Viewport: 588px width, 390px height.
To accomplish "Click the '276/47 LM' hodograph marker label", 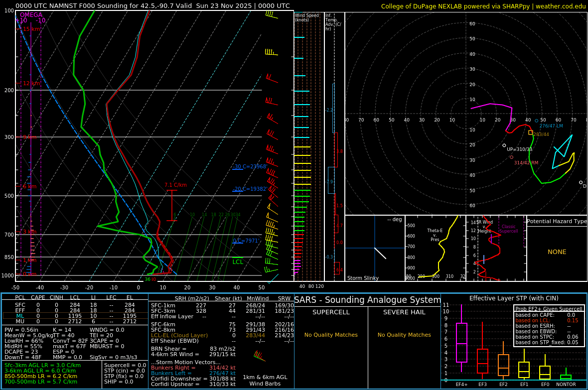I will pos(551,126).
